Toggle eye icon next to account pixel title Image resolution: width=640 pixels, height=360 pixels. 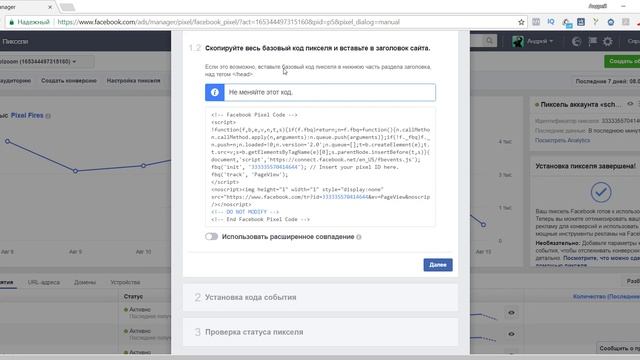click(630, 104)
